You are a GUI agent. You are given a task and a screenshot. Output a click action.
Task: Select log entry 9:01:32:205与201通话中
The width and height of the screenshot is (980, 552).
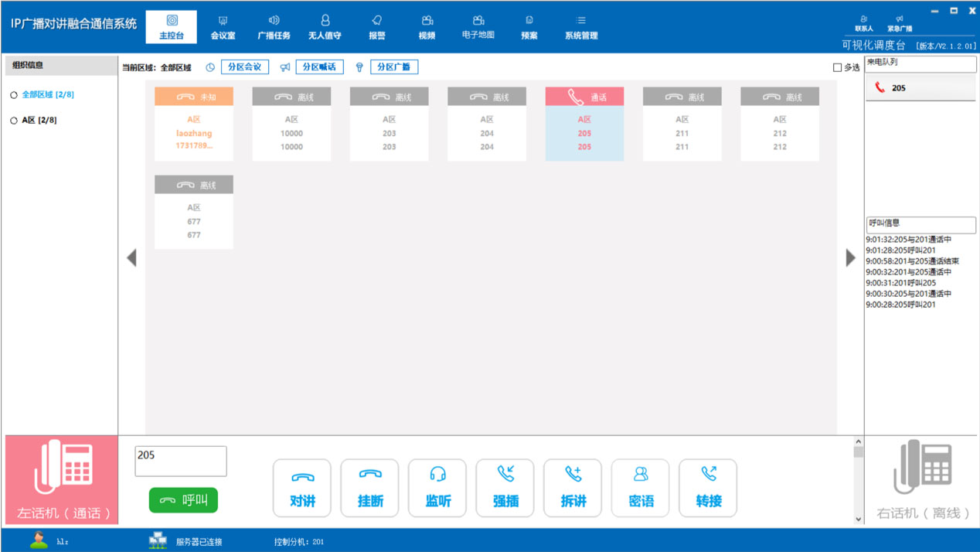pyautogui.click(x=909, y=240)
